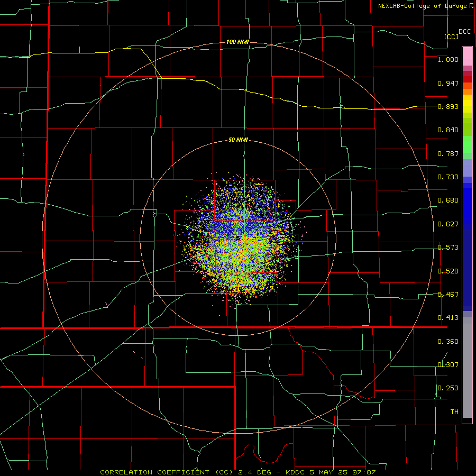Click the 0.947 color scale value
This screenshot has height=476, width=476.
448,83
